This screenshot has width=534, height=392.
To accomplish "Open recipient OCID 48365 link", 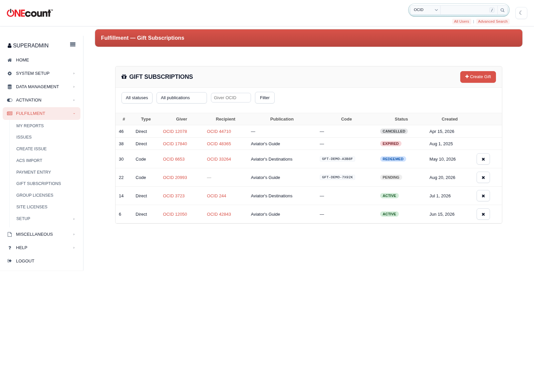I will [x=219, y=144].
